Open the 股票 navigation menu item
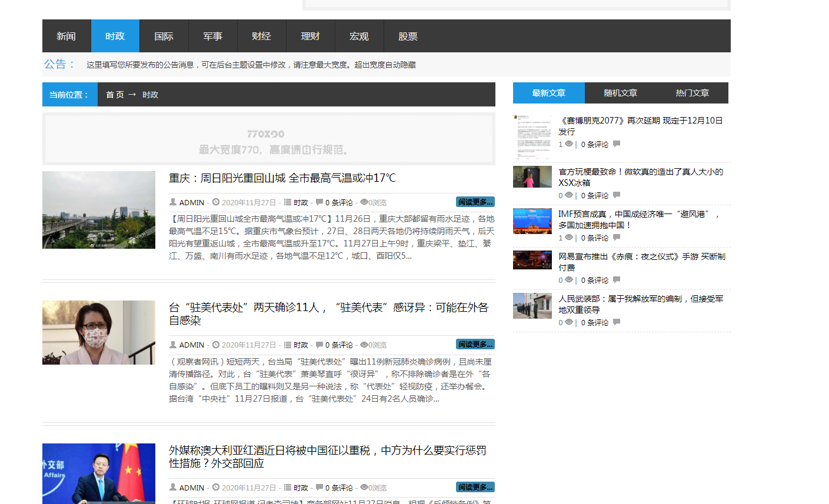Screen dimensions: 829x504 pyautogui.click(x=408, y=36)
